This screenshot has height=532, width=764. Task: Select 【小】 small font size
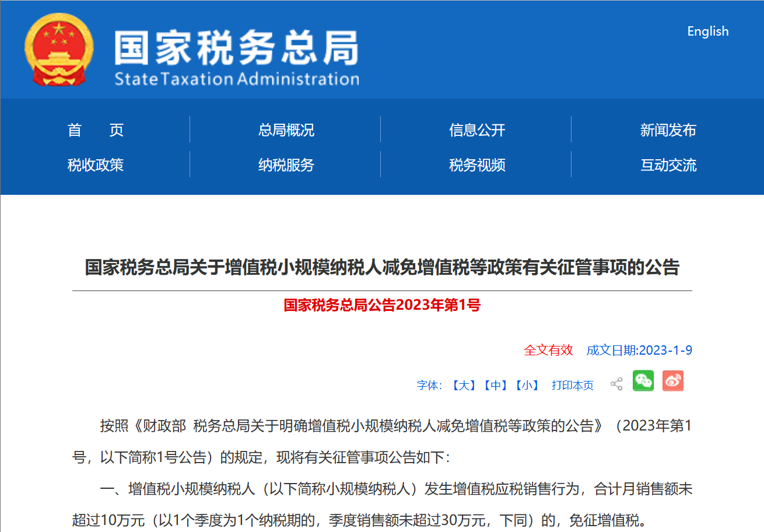click(x=527, y=385)
